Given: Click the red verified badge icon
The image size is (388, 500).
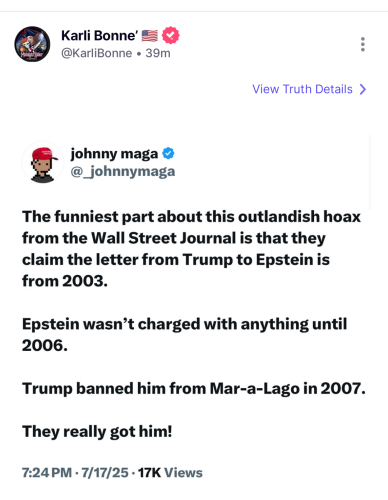Looking at the screenshot, I should click(170, 35).
